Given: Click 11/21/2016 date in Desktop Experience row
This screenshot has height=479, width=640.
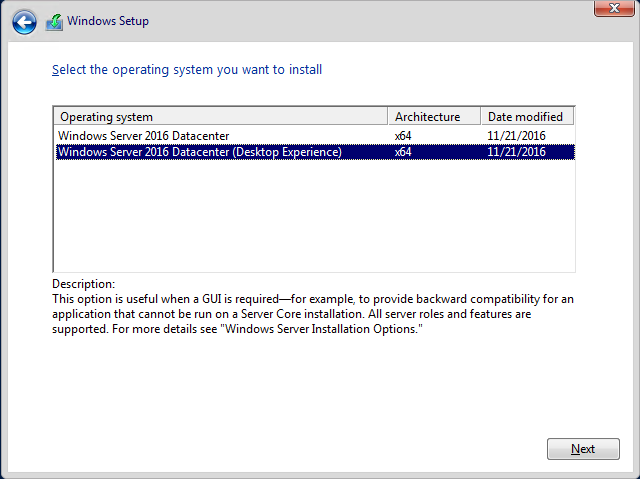Looking at the screenshot, I should pos(516,152).
